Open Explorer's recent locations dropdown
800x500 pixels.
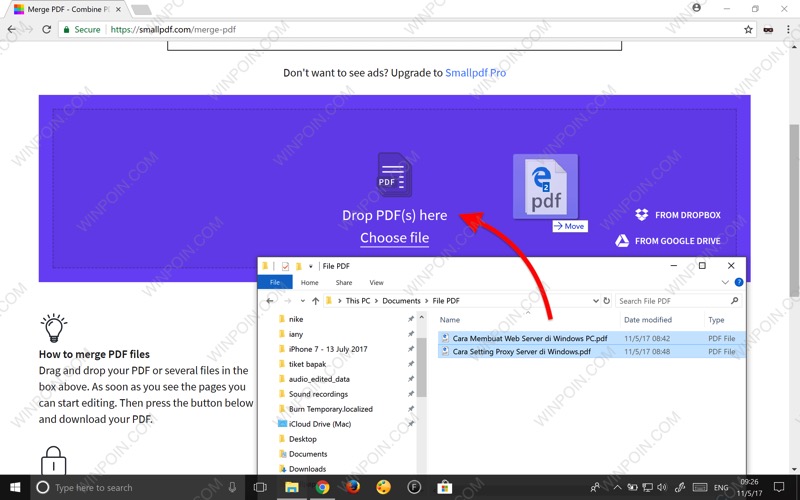coord(303,301)
